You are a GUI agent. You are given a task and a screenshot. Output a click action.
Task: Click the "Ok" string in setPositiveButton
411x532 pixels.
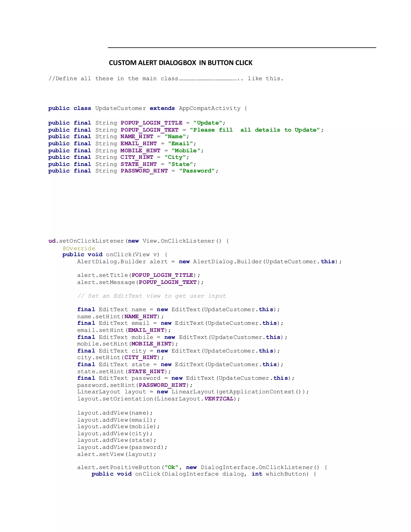click(x=172, y=467)
